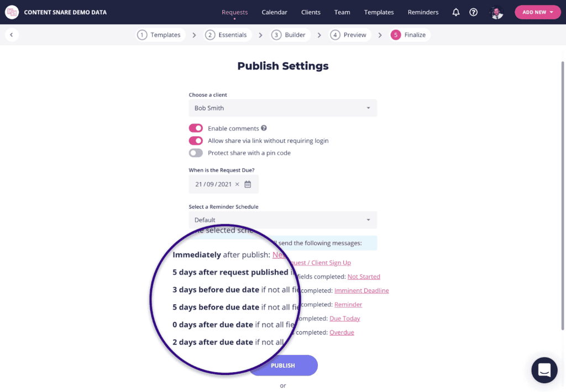Show the Enable comments help tooltip
This screenshot has height=392, width=566.
click(x=264, y=128)
